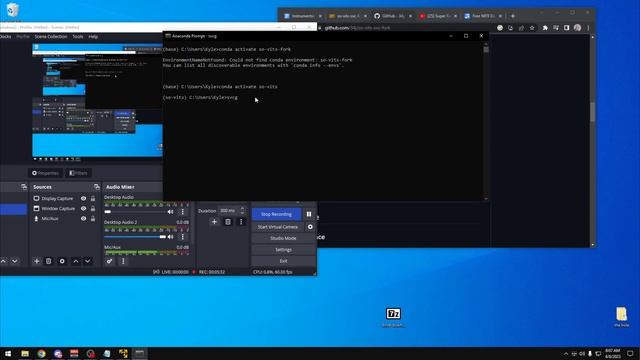Open virtual camera settings gear icon
The height and width of the screenshot is (360, 640).
click(310, 227)
